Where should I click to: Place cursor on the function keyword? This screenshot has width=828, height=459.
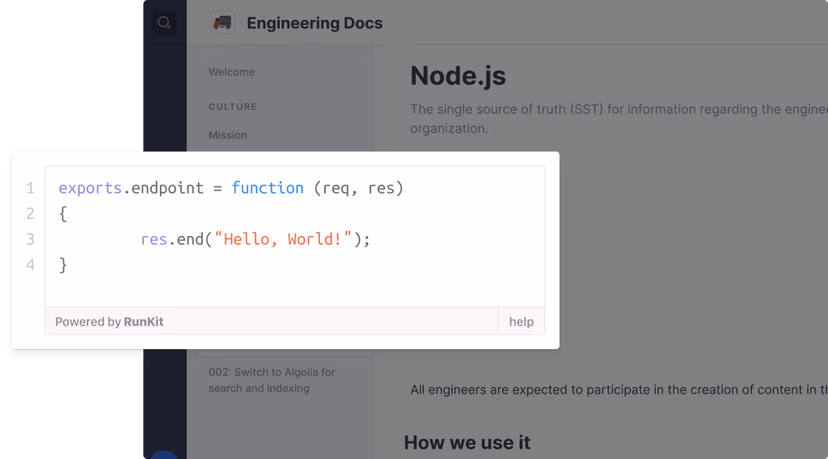(x=267, y=188)
